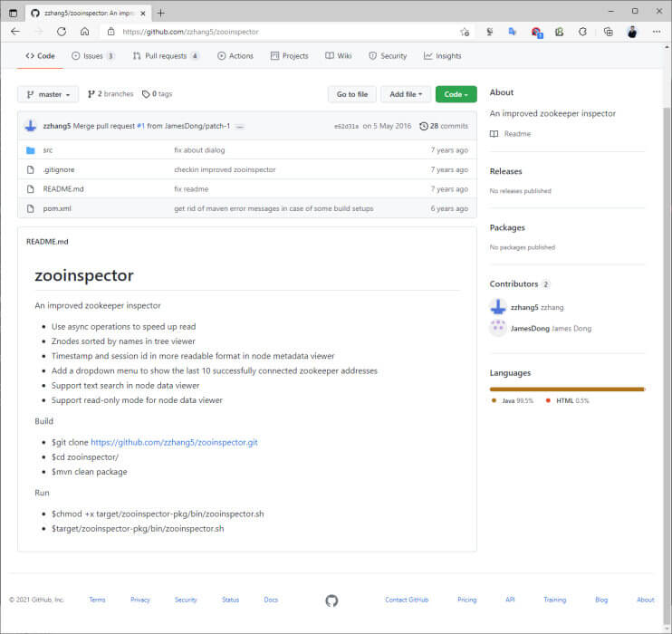Image resolution: width=672 pixels, height=634 pixels.
Task: Open the Contact GitHub footer link
Action: [x=407, y=600]
